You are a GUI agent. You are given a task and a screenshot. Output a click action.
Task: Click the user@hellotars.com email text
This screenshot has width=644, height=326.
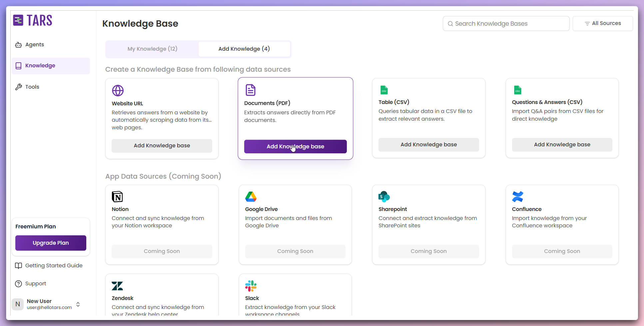(x=49, y=308)
